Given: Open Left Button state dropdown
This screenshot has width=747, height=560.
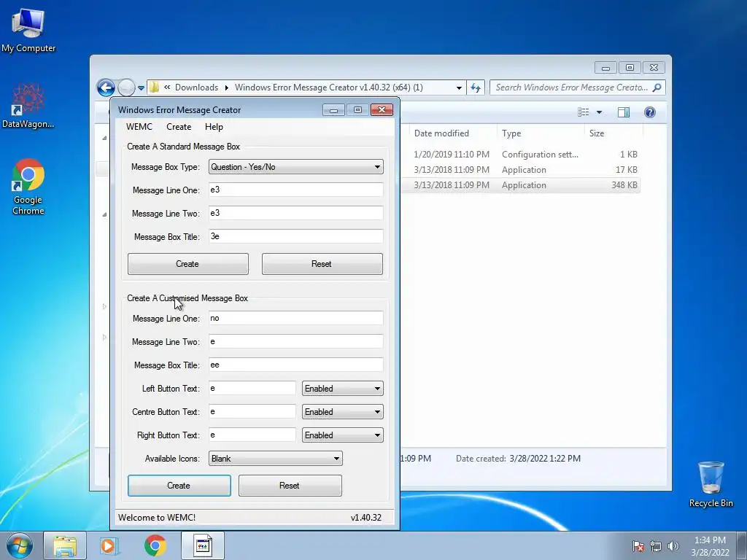Looking at the screenshot, I should (x=343, y=389).
